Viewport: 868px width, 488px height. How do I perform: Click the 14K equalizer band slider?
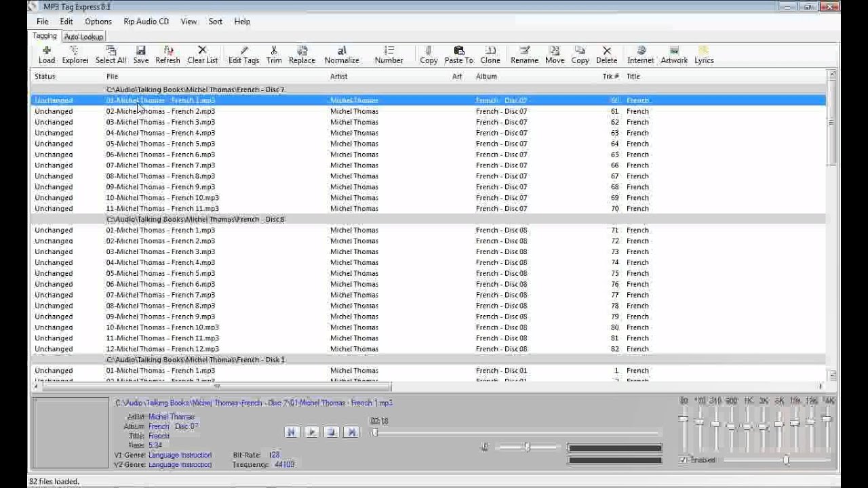pos(827,428)
